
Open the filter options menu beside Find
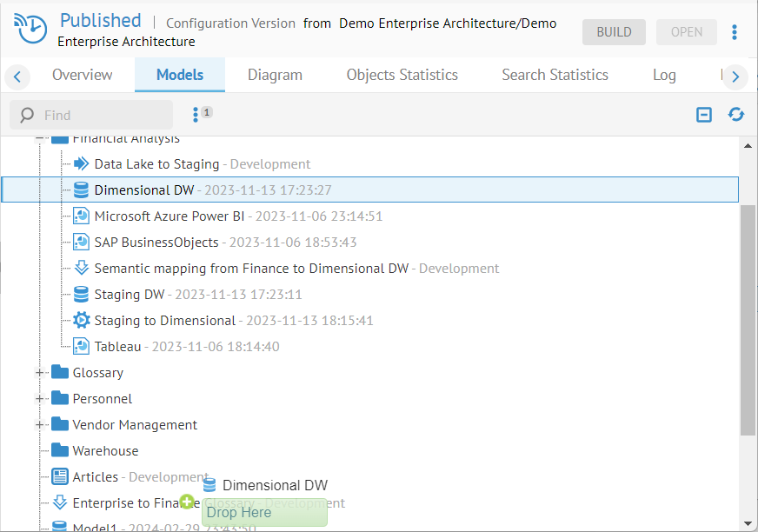point(196,115)
